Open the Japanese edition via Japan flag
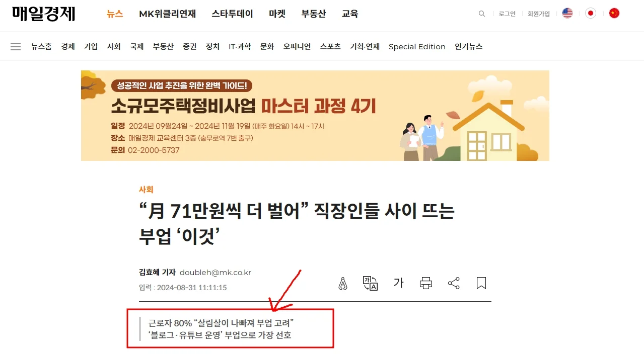 (x=591, y=14)
